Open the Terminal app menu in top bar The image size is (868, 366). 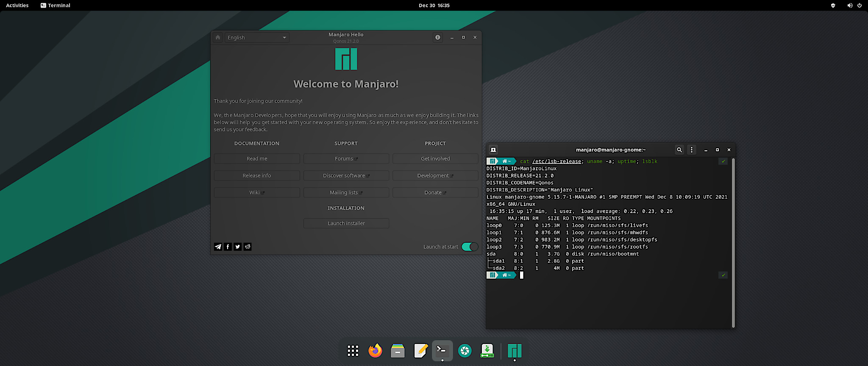click(56, 6)
